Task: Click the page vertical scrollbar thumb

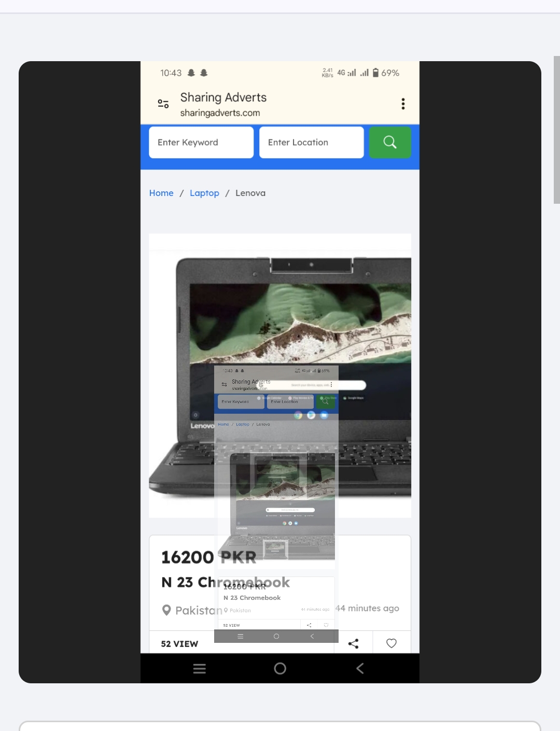Action: click(x=557, y=130)
